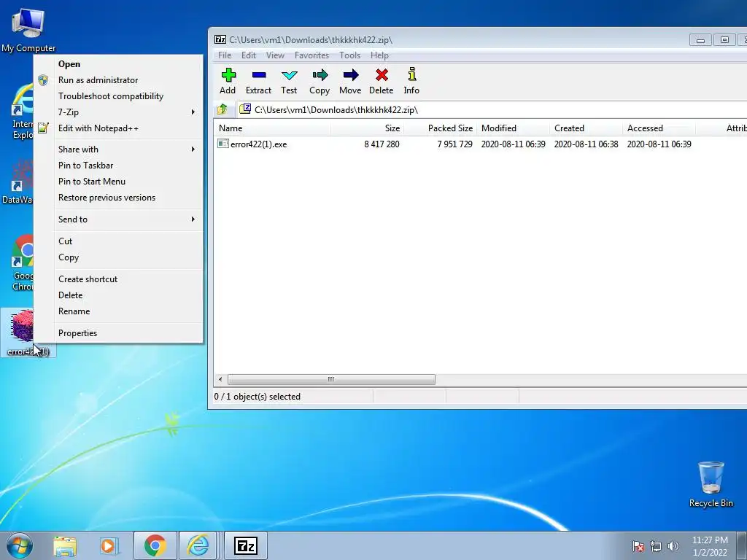Click the error422(1).exe file icon in the archive list
747x560 pixels.
click(x=223, y=144)
